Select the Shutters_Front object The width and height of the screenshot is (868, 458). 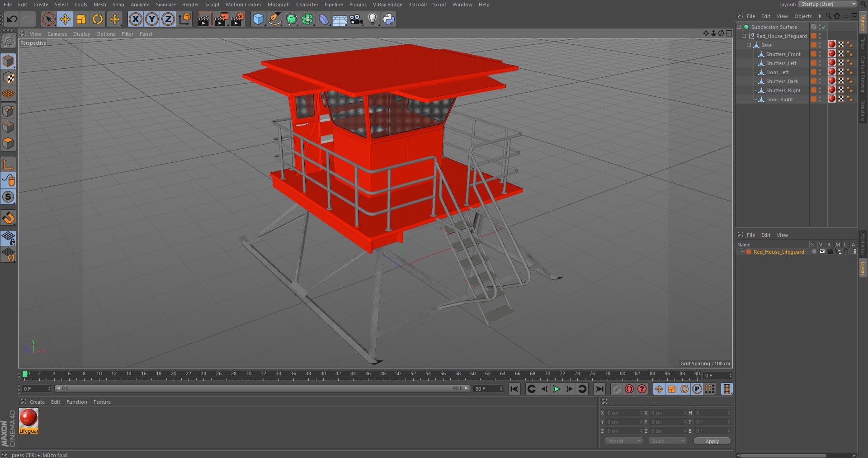point(783,54)
